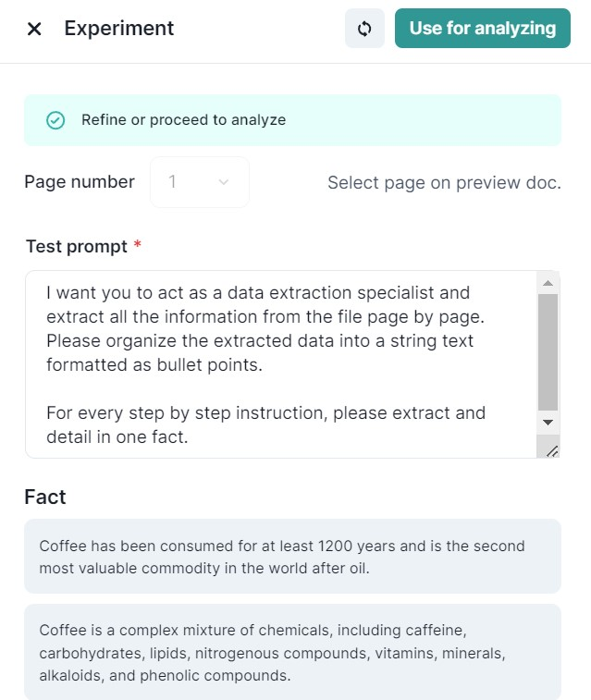The image size is (591, 700).
Task: Click the green check circle icon
Action: coord(55,120)
